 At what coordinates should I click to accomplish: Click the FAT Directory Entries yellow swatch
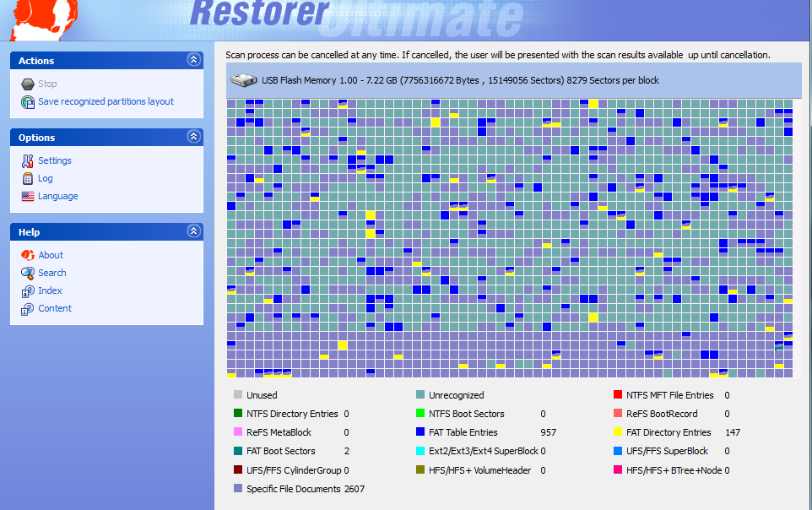[618, 431]
